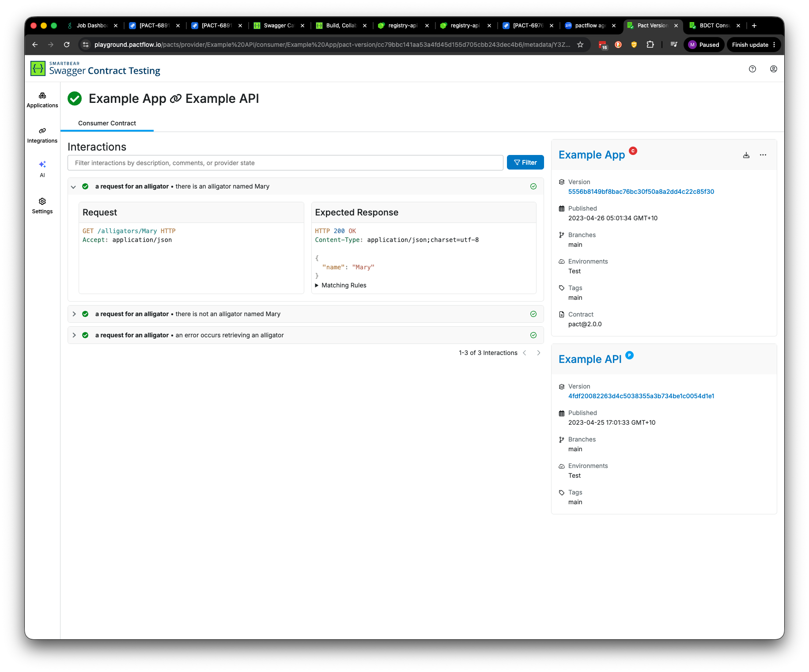
Task: Download the Example App contract
Action: tap(746, 155)
